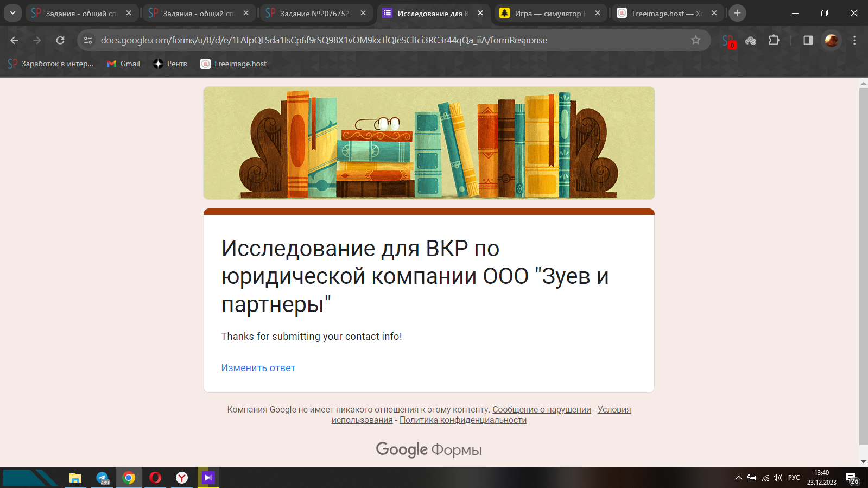Close the 'Задание №2076752' tab
868x488 pixels.
[363, 13]
